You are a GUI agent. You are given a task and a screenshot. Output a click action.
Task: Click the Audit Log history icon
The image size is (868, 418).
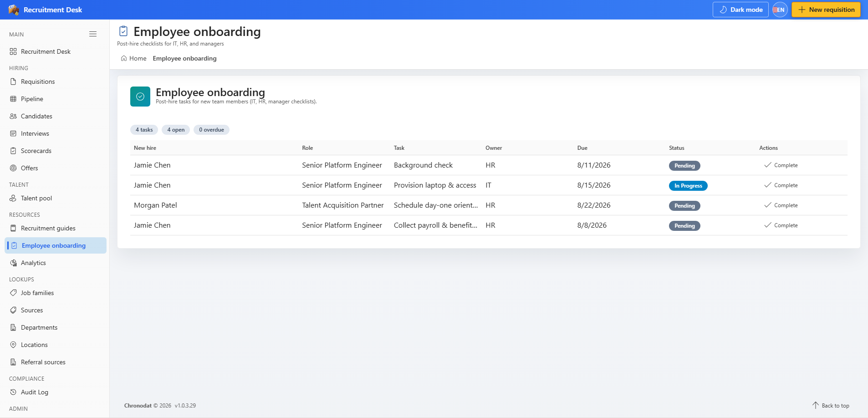coord(13,392)
